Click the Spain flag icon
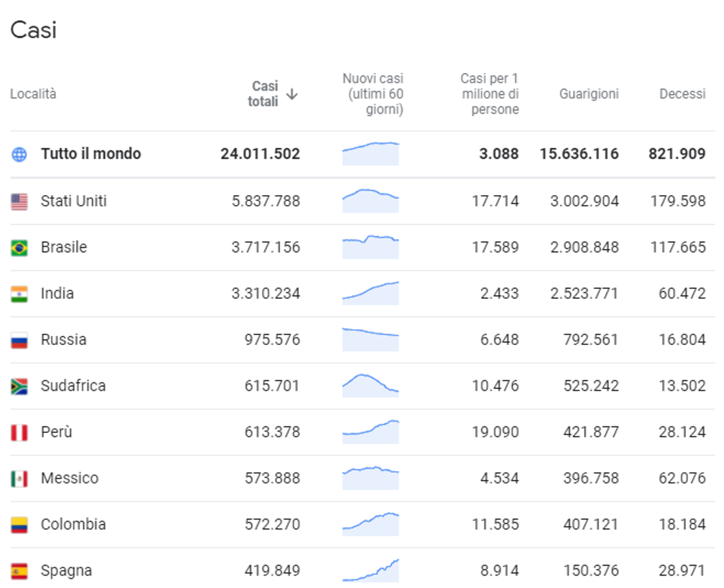 pos(19,572)
